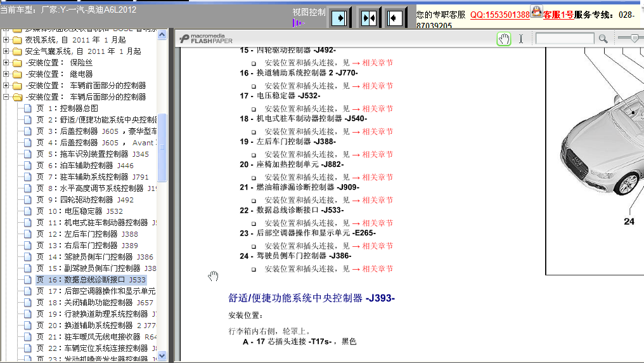Open page 22: 车辆定位系统连接控制器
644x363 pixels.
coord(96,348)
